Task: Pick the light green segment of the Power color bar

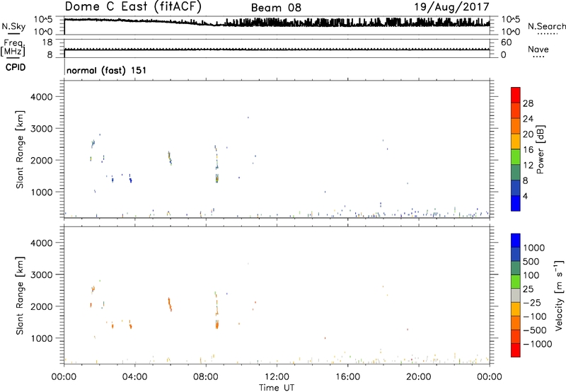Action: coord(516,156)
